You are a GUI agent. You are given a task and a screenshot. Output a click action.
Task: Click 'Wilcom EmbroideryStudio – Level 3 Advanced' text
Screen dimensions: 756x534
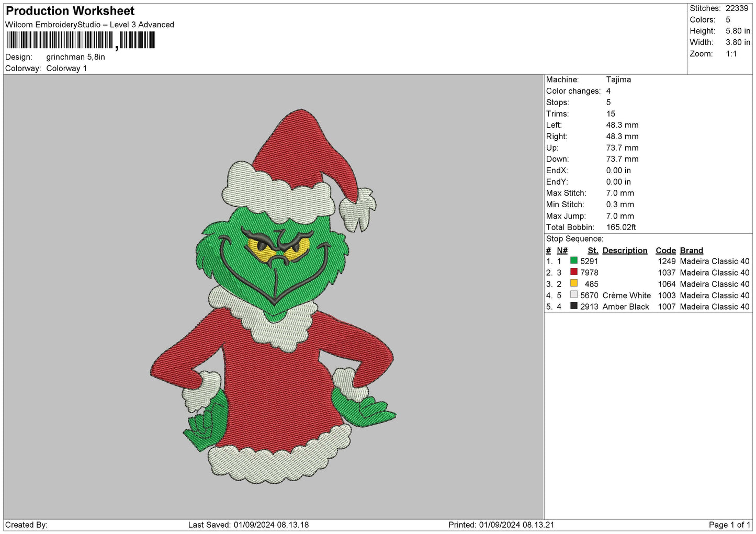[x=89, y=25]
